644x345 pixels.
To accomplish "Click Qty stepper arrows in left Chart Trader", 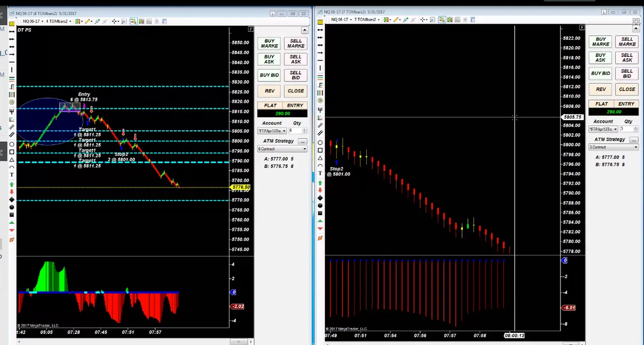I will pos(304,131).
